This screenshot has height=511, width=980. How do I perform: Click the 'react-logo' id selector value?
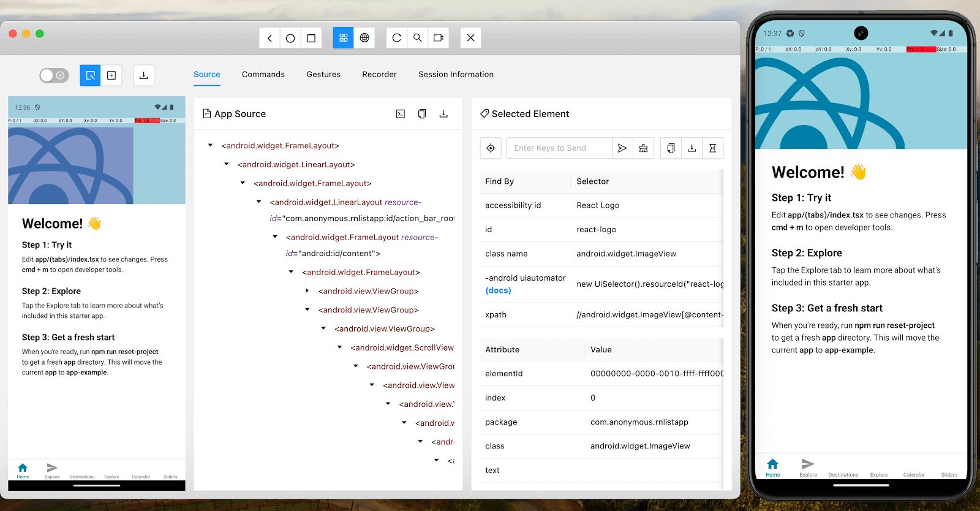pos(596,230)
